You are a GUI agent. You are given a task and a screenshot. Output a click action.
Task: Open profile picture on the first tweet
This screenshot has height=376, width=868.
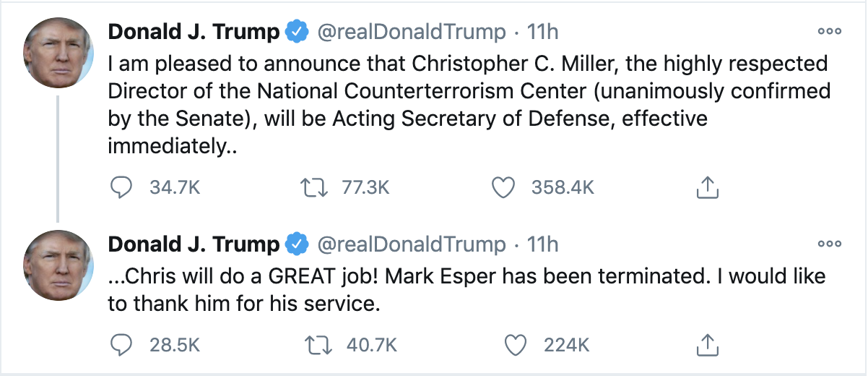click(58, 52)
